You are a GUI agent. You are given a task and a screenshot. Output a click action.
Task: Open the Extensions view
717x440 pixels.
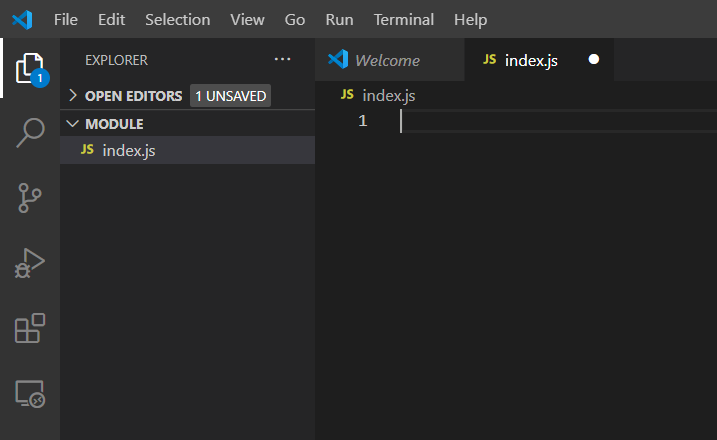[x=30, y=329]
